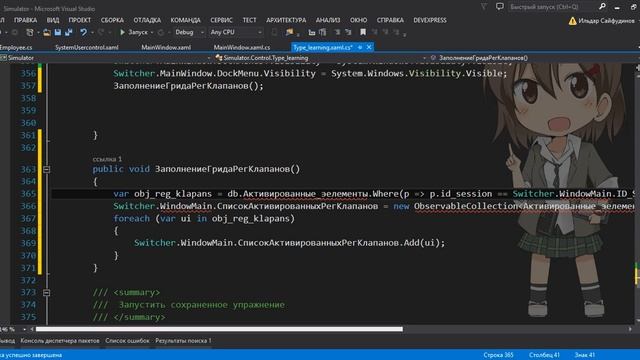Click the comment 'Запустить сохраненное упражнение'
The width and height of the screenshot is (640, 360).
coord(202,305)
